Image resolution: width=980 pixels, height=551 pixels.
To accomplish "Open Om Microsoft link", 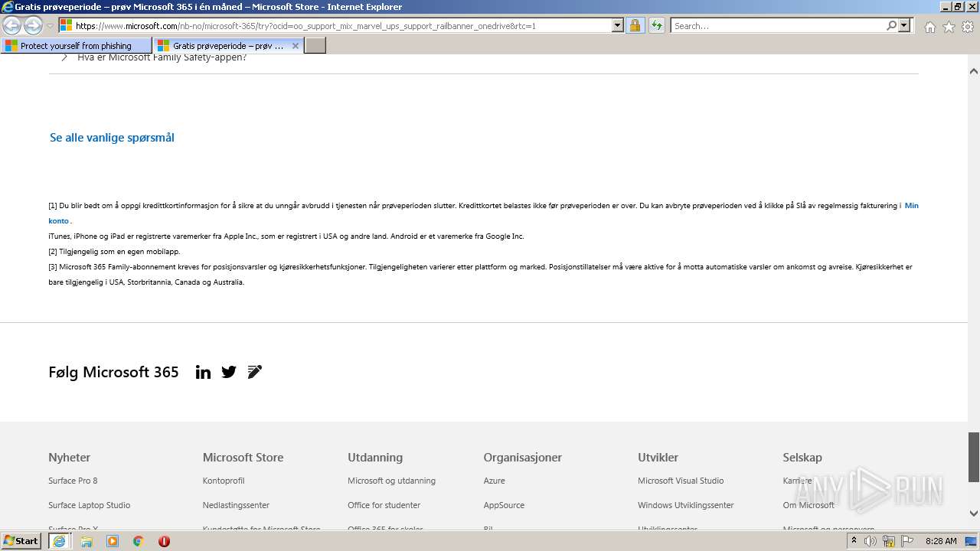I will point(808,505).
